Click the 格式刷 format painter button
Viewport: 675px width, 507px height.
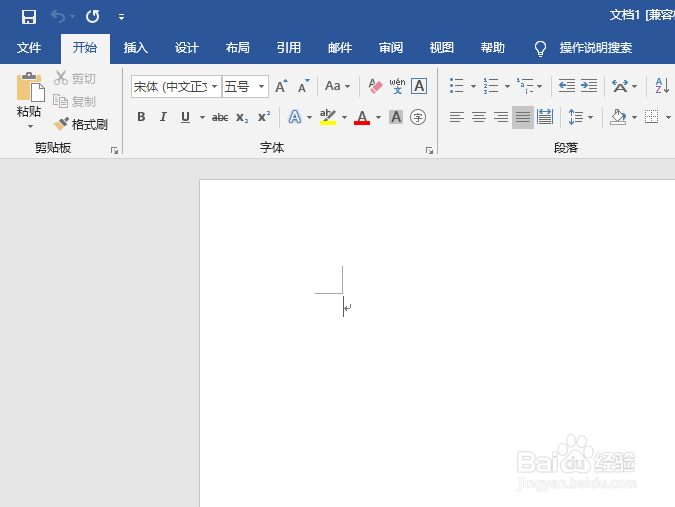point(80,124)
